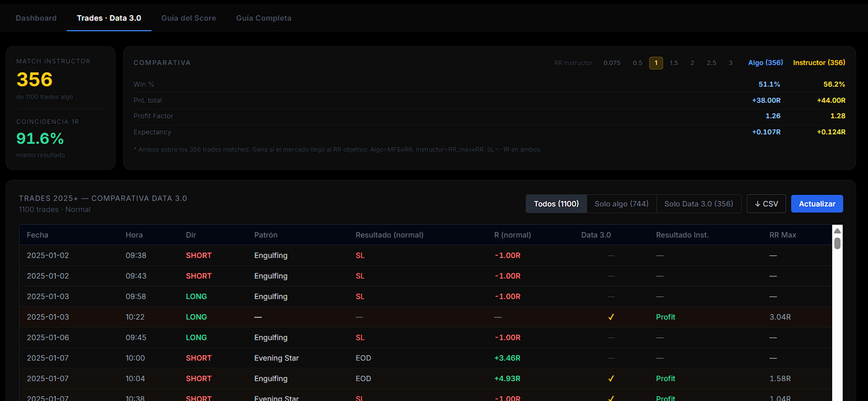868x401 pixels.
Task: Click the 3.04R RR Max value
Action: click(780, 317)
